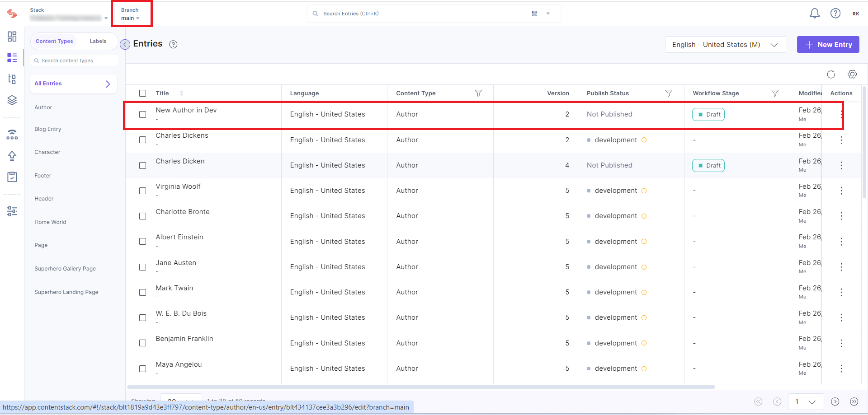Open the Content Models icon in sidebar
868x415 pixels.
pyautogui.click(x=12, y=79)
